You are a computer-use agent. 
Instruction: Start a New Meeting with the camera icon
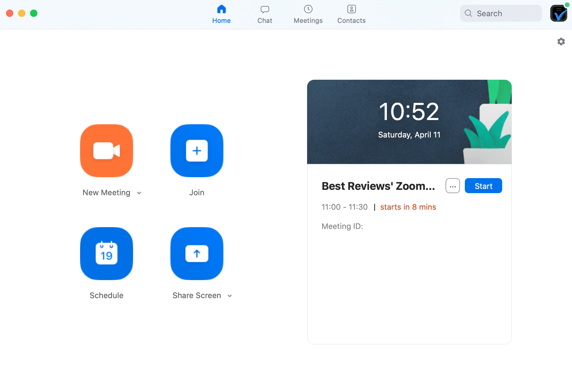click(x=106, y=151)
